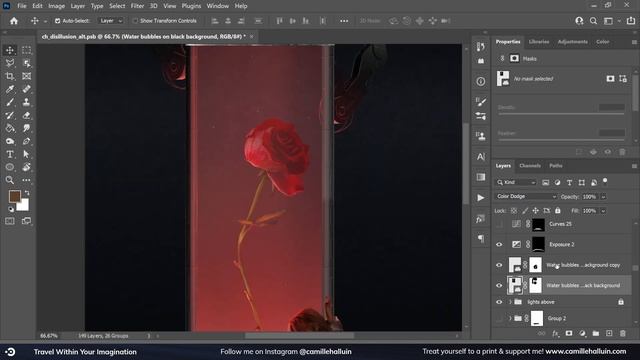
Task: Open the Share icon at top right
Action: [631, 21]
